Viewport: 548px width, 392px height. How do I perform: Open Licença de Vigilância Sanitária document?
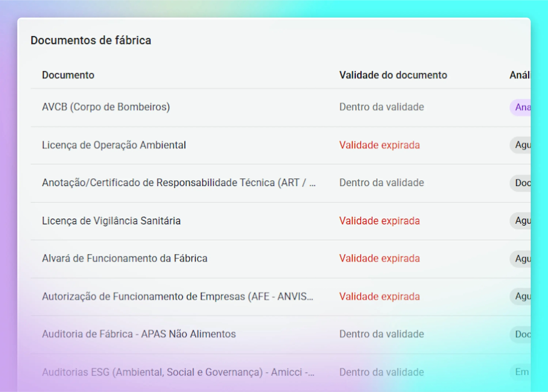tap(111, 221)
